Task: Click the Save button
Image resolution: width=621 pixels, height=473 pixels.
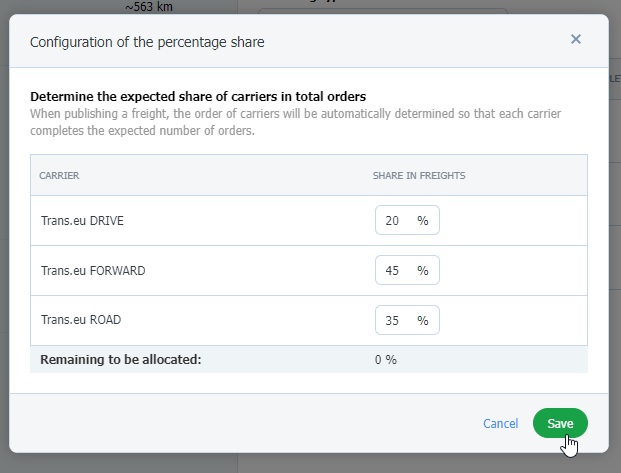Action: pos(560,424)
